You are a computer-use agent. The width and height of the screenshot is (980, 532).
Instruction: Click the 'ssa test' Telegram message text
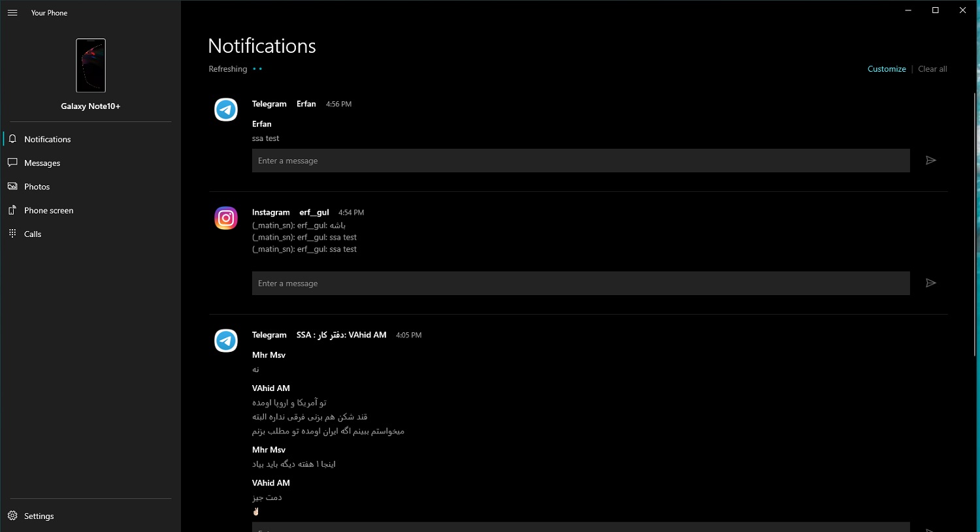266,138
